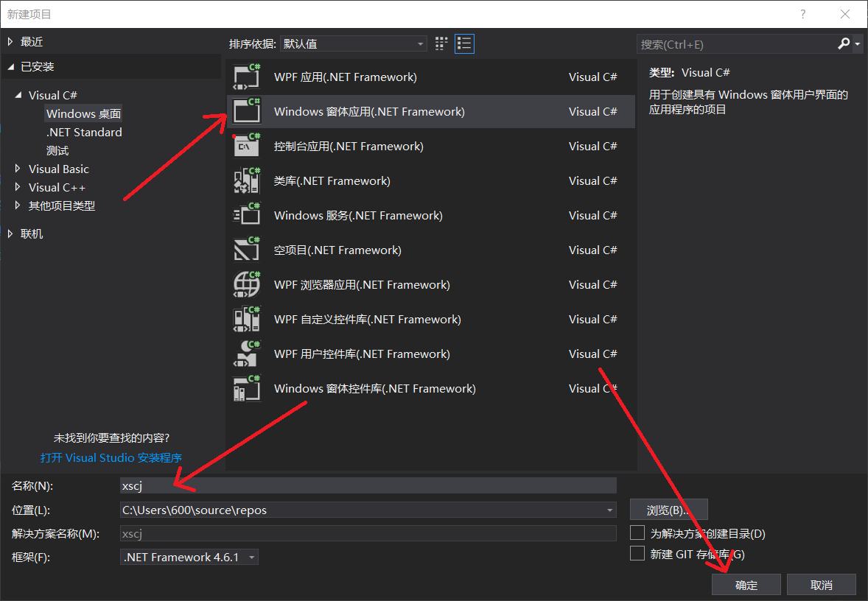Image resolution: width=868 pixels, height=601 pixels.
Task: Select WPF 用户控件库(.NET Framework) template text
Action: 362,354
